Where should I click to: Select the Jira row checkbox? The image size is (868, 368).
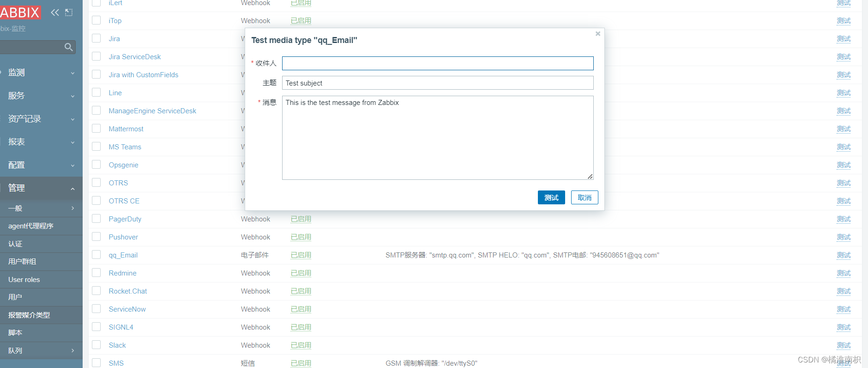click(x=96, y=38)
